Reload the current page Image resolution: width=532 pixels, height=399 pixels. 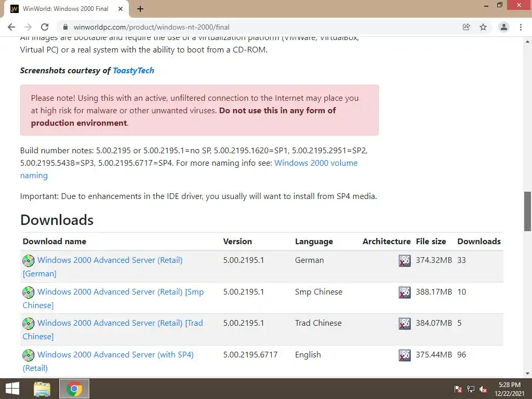[45, 27]
